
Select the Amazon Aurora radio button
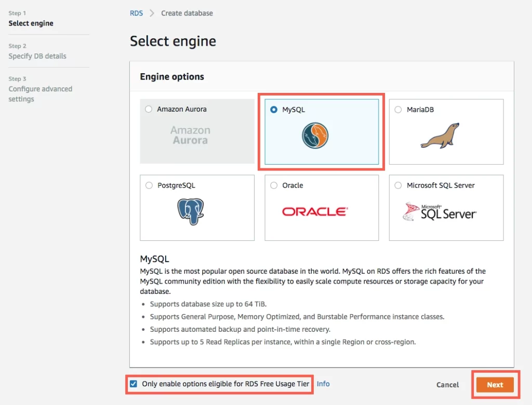pos(148,109)
